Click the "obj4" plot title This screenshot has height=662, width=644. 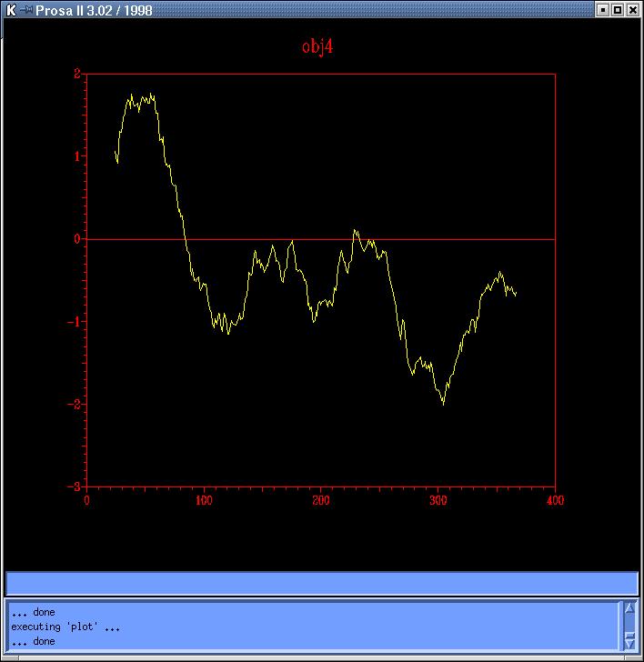point(317,46)
